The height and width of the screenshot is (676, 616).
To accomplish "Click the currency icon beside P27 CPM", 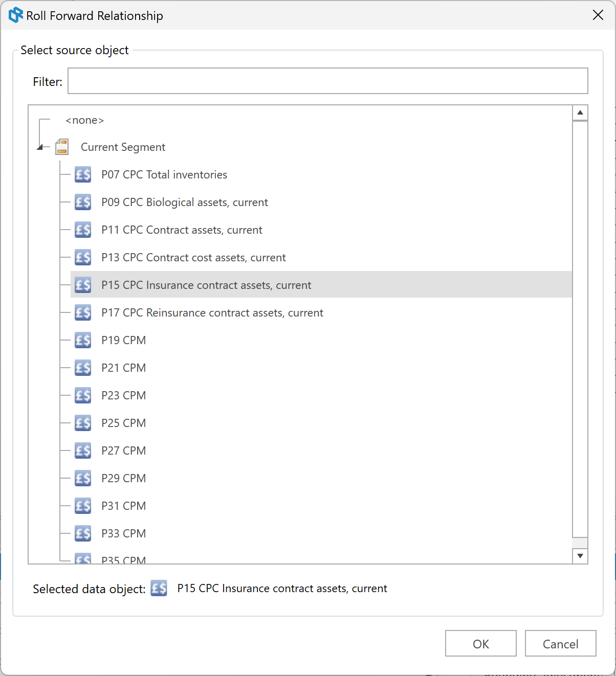I will [83, 450].
